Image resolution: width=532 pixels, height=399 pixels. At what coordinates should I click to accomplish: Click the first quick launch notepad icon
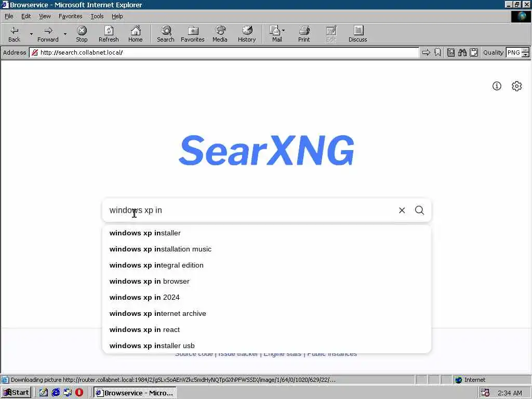tap(44, 393)
